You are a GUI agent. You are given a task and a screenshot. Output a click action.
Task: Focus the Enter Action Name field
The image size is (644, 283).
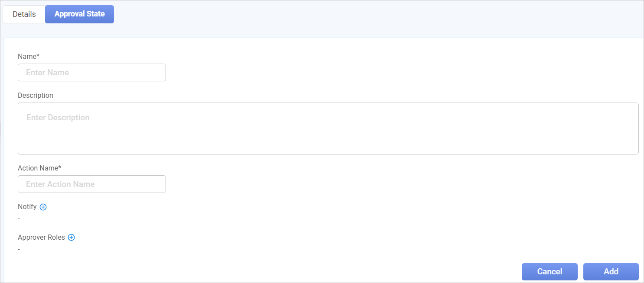(x=92, y=184)
